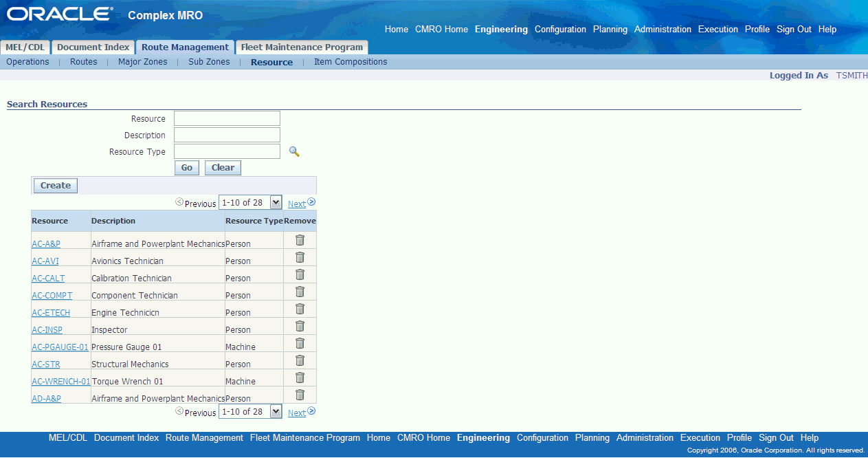
Task: Open Help in top header
Action: pyautogui.click(x=827, y=30)
